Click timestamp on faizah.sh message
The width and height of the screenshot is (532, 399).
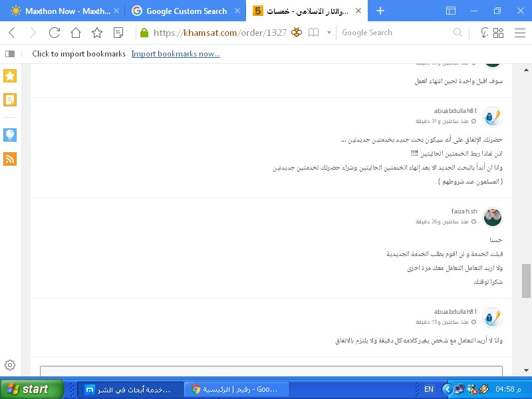pyautogui.click(x=446, y=221)
